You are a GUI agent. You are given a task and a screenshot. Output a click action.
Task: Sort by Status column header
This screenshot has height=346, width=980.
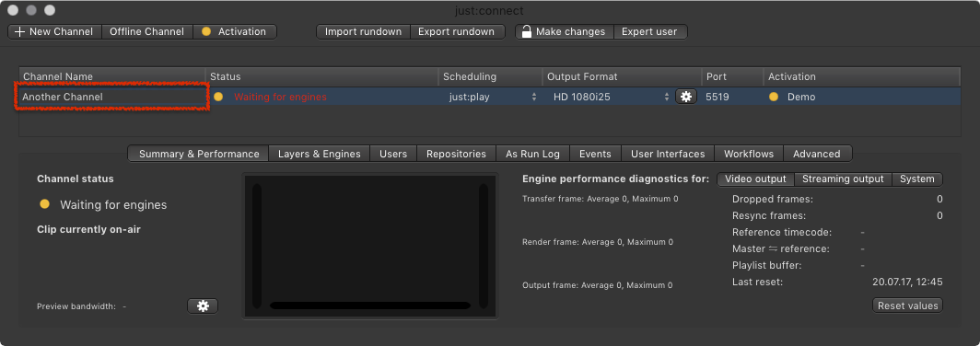(x=321, y=76)
